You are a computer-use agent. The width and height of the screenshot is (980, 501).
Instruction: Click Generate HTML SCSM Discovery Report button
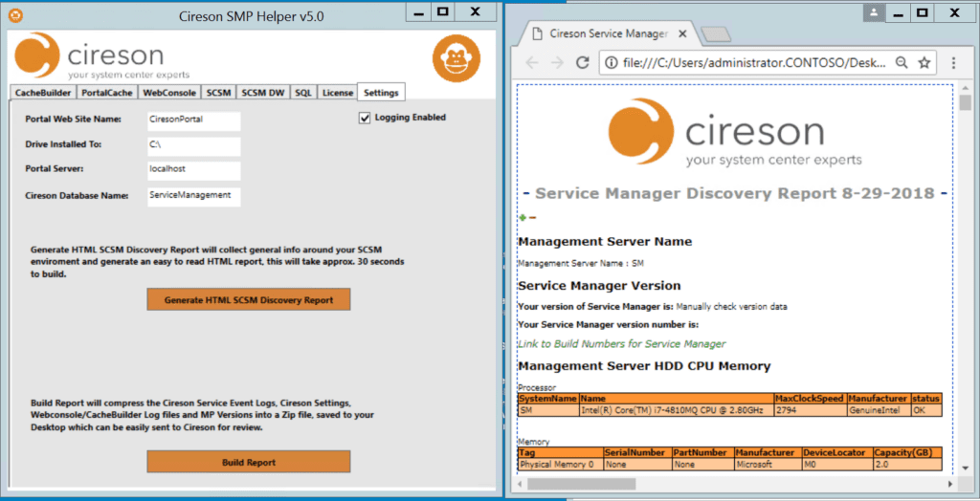[249, 299]
